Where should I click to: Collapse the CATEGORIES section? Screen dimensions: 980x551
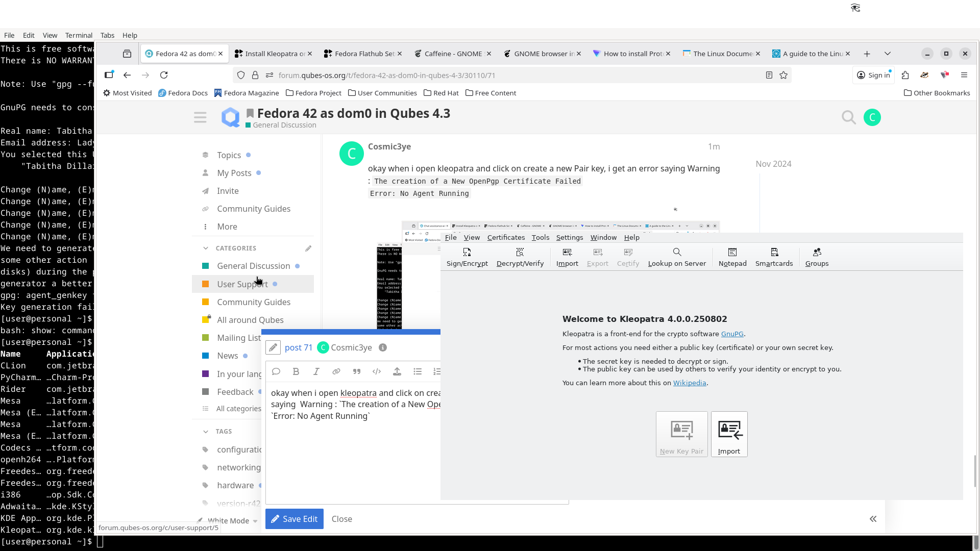pyautogui.click(x=206, y=248)
